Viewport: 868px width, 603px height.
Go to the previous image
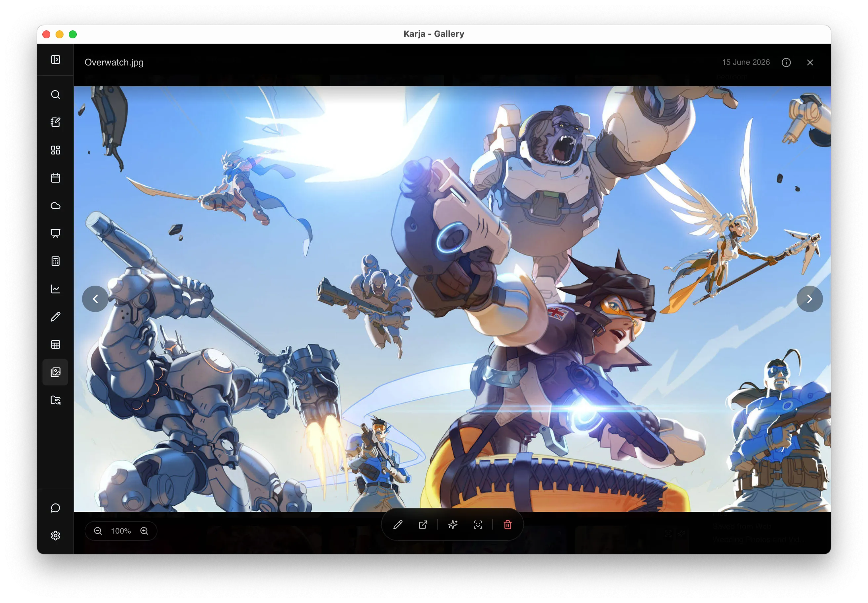coord(95,299)
